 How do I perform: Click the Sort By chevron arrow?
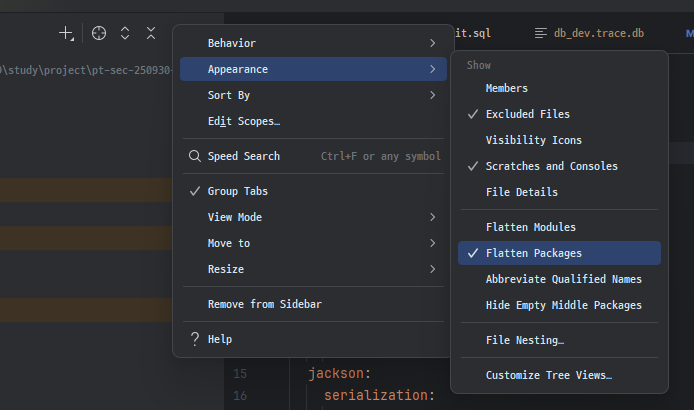(x=432, y=95)
